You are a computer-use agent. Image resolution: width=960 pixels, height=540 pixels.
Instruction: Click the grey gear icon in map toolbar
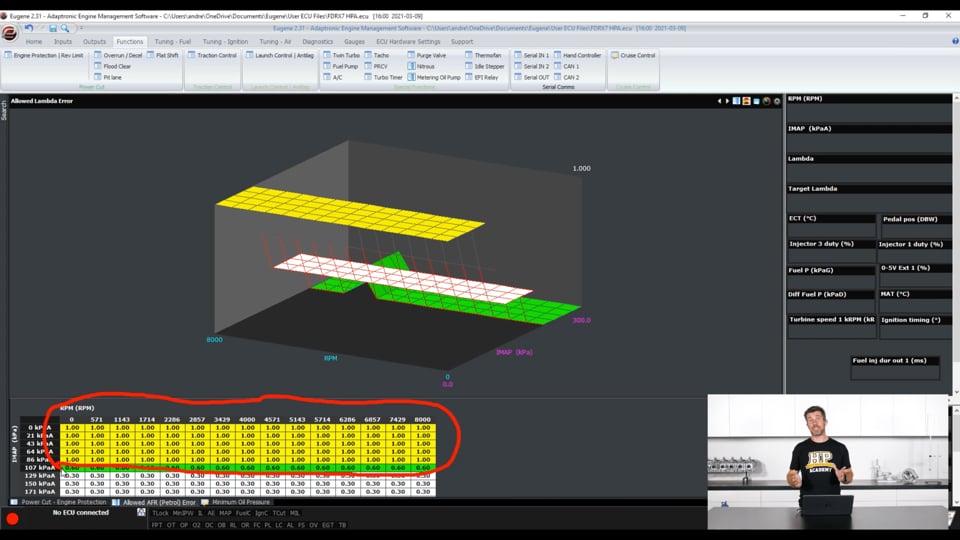tap(777, 101)
